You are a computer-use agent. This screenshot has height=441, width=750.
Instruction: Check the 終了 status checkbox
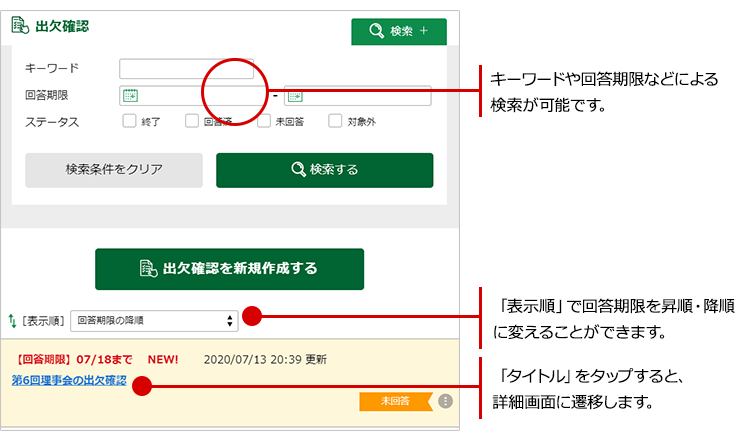pyautogui.click(x=129, y=122)
